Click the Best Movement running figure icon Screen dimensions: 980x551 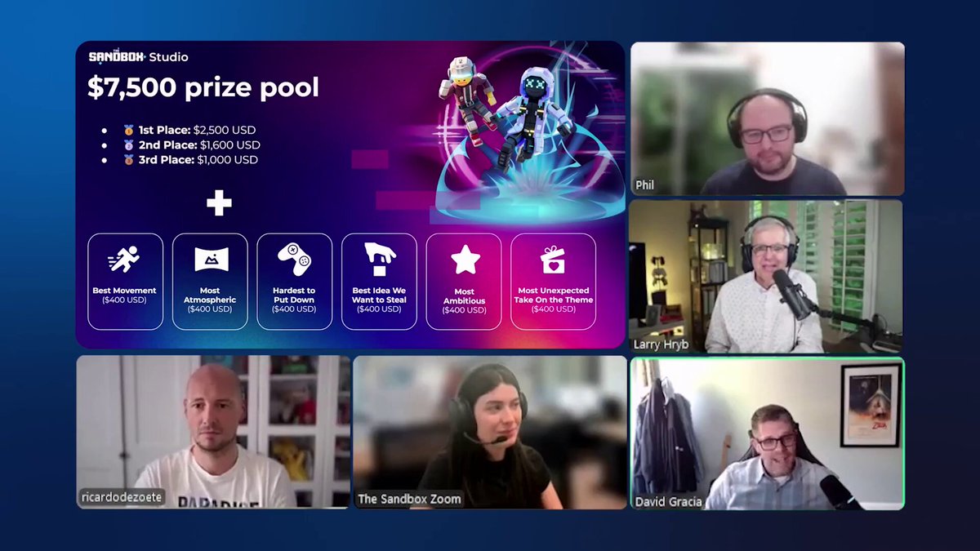(124, 260)
